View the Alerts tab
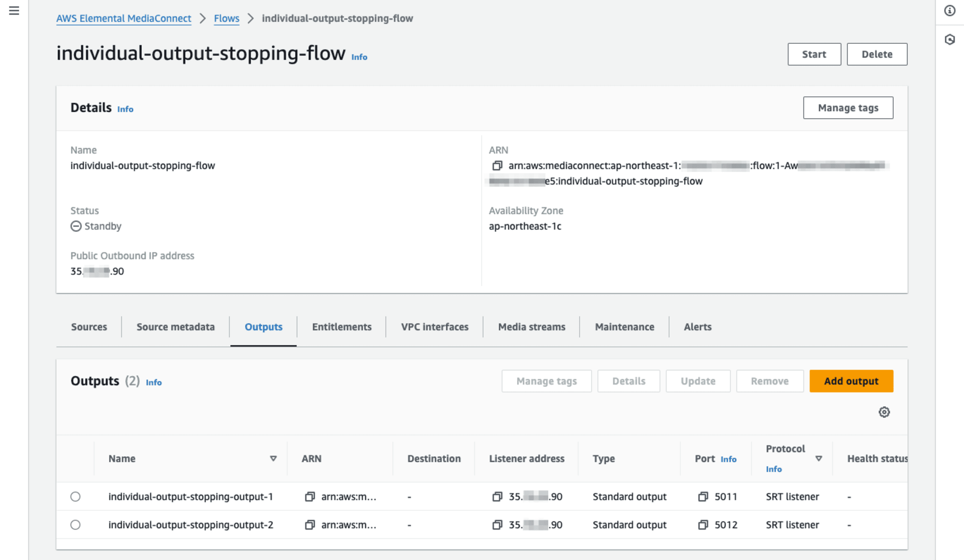The width and height of the screenshot is (964, 560). (697, 327)
